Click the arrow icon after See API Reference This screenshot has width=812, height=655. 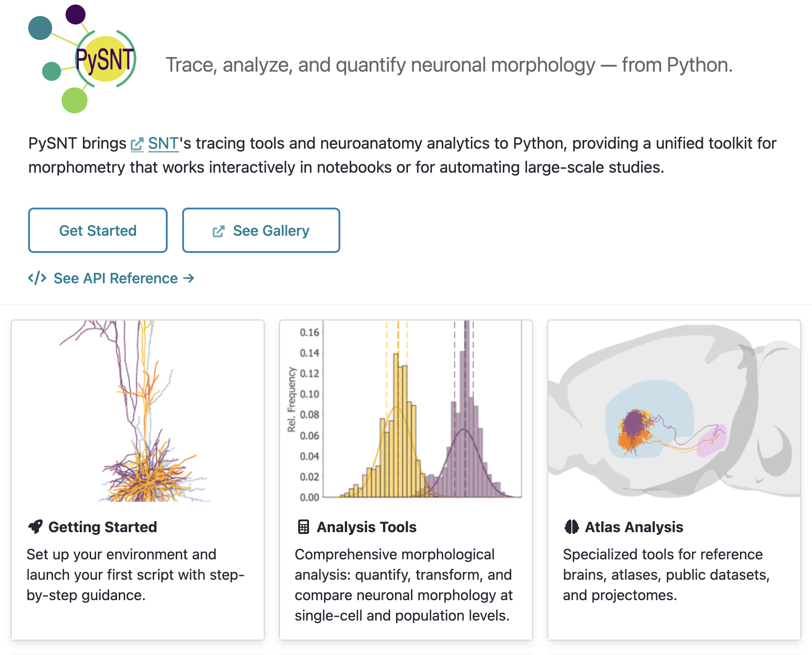click(188, 278)
